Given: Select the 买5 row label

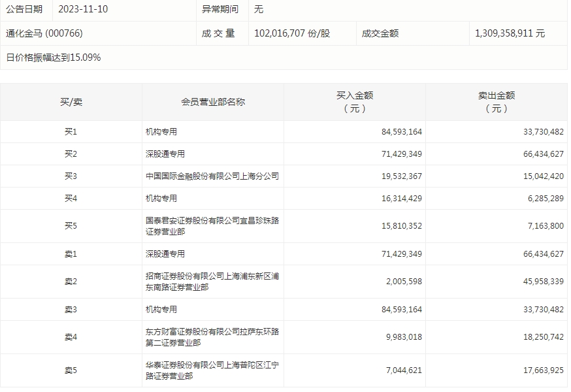Looking at the screenshot, I should 71,226.
